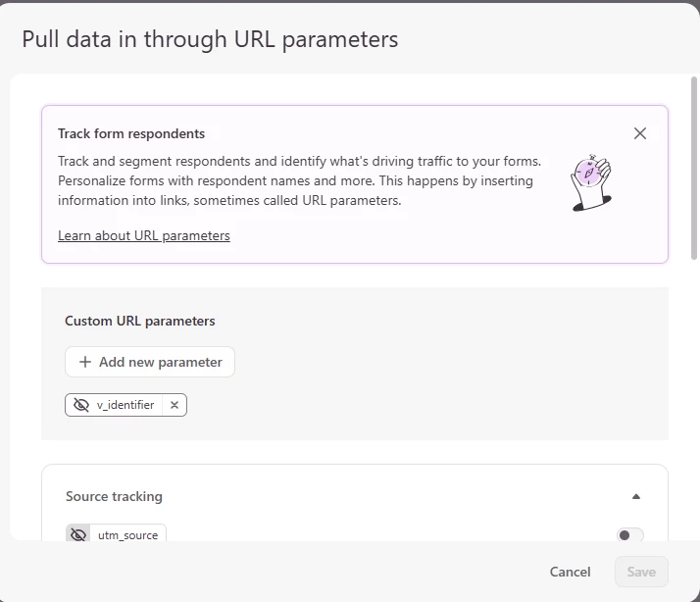
Task: Toggle the crossed-eye icon on v_identifier
Action: point(81,405)
